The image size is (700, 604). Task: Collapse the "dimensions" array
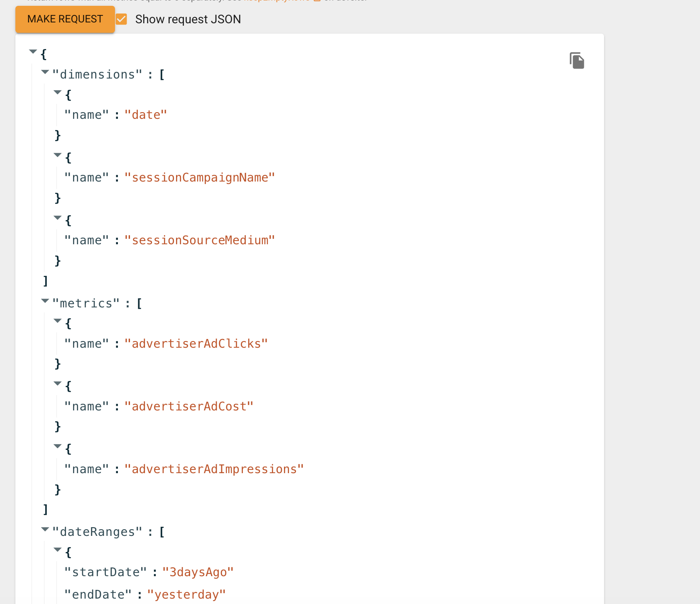point(45,72)
